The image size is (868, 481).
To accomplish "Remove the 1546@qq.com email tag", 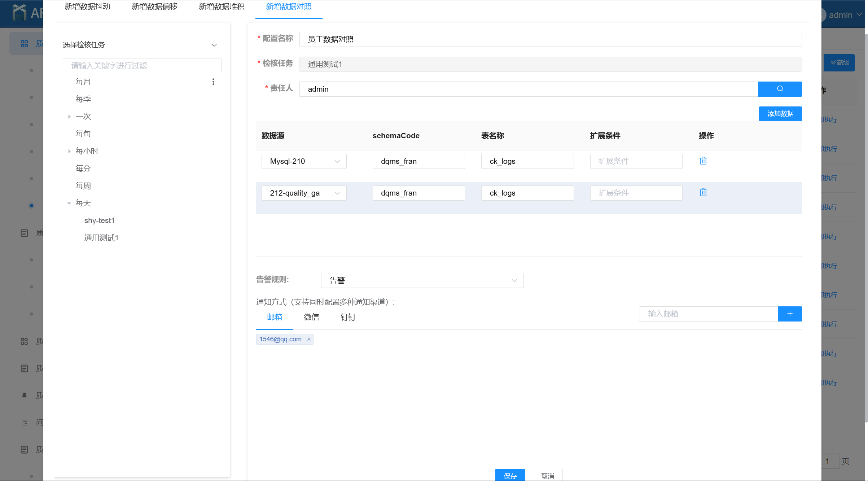I will (x=309, y=339).
